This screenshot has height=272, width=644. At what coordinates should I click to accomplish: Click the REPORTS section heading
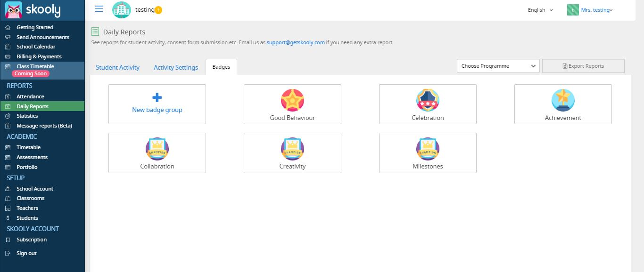pos(19,86)
